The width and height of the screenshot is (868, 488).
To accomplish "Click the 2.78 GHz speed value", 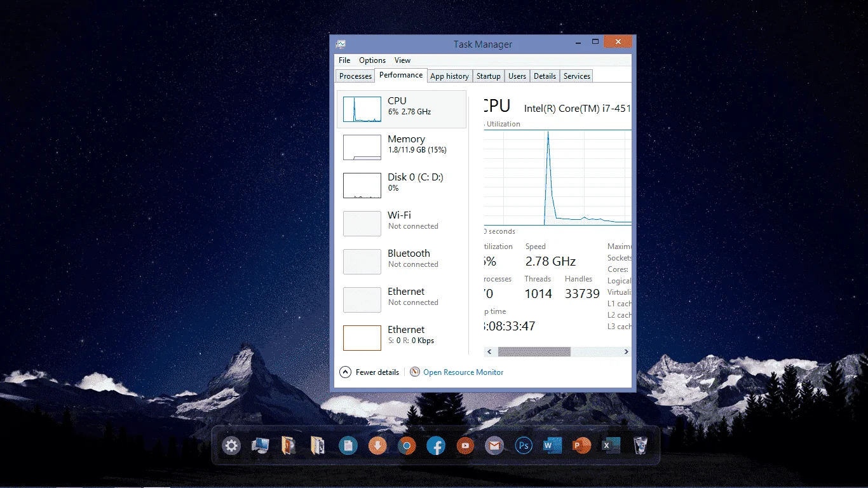I will (x=550, y=261).
